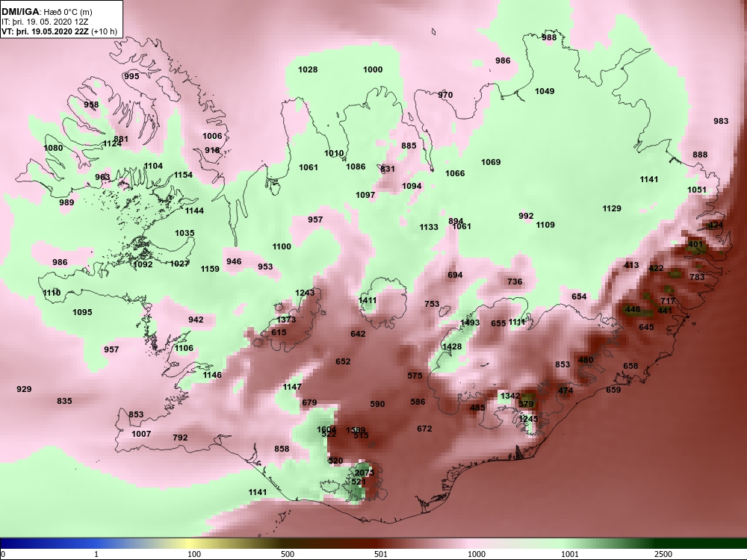Click the height value 1245
This screenshot has height=560, width=747.
[x=528, y=419]
